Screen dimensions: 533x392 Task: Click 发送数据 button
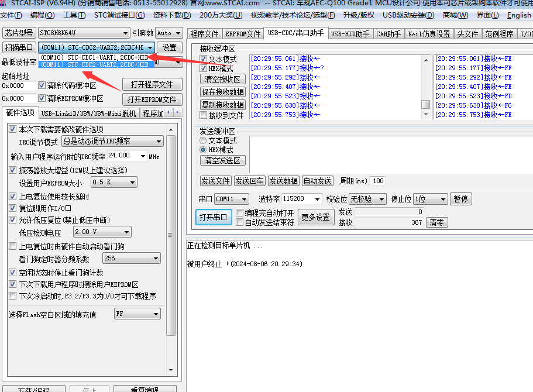284,181
